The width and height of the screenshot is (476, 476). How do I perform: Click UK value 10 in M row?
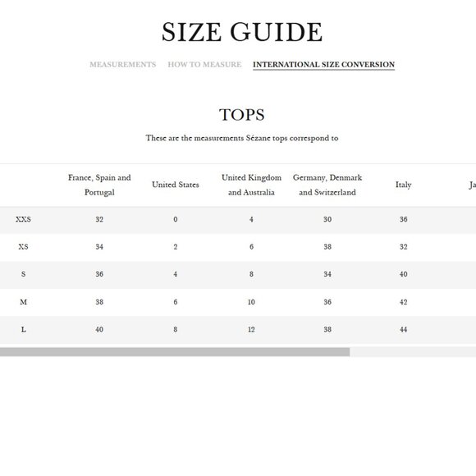tap(251, 302)
